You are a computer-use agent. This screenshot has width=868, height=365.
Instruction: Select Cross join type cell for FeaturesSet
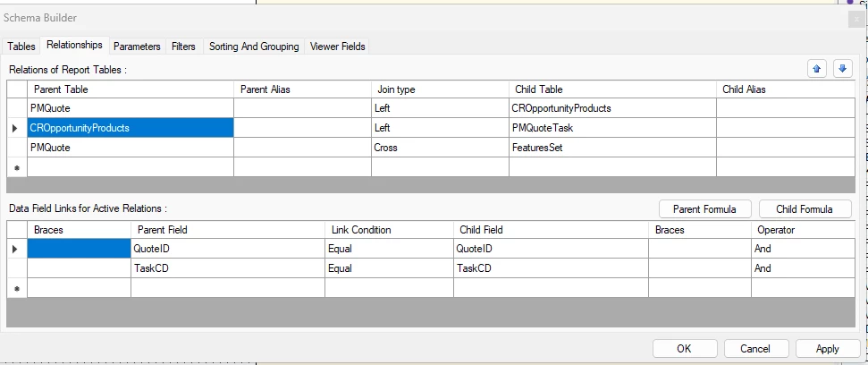440,148
